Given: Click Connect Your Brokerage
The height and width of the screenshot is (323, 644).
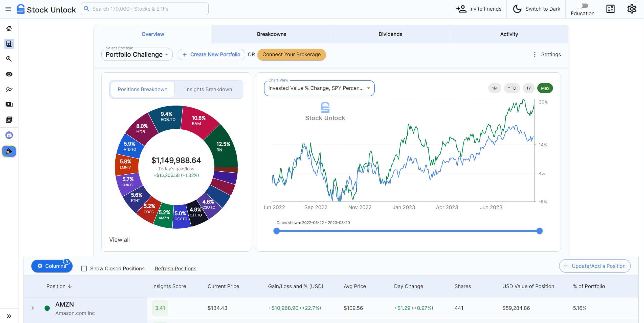Looking at the screenshot, I should (291, 54).
